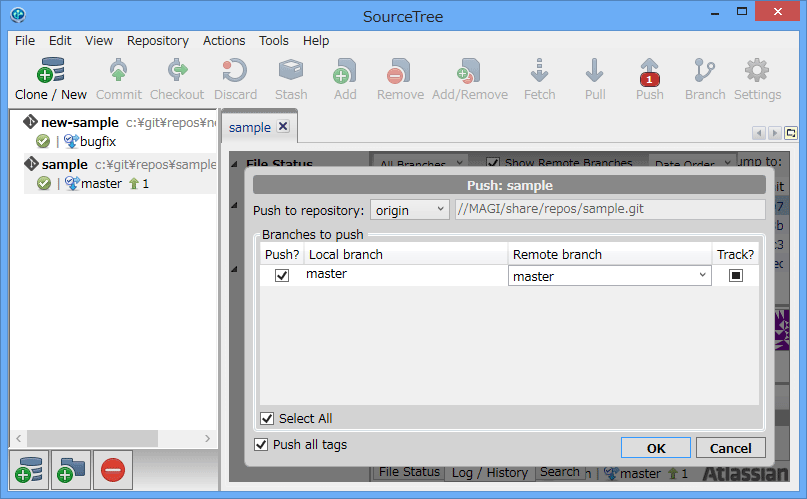Open the Actions menu
The width and height of the screenshot is (807, 499).
[x=224, y=41]
